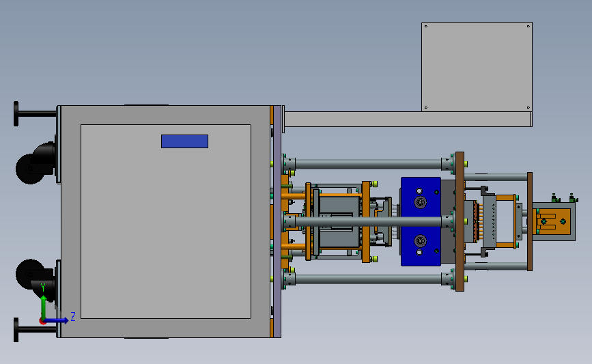Image resolution: width=592 pixels, height=364 pixels.
Task: Select the lower black leveling foot
Action: coord(16,330)
